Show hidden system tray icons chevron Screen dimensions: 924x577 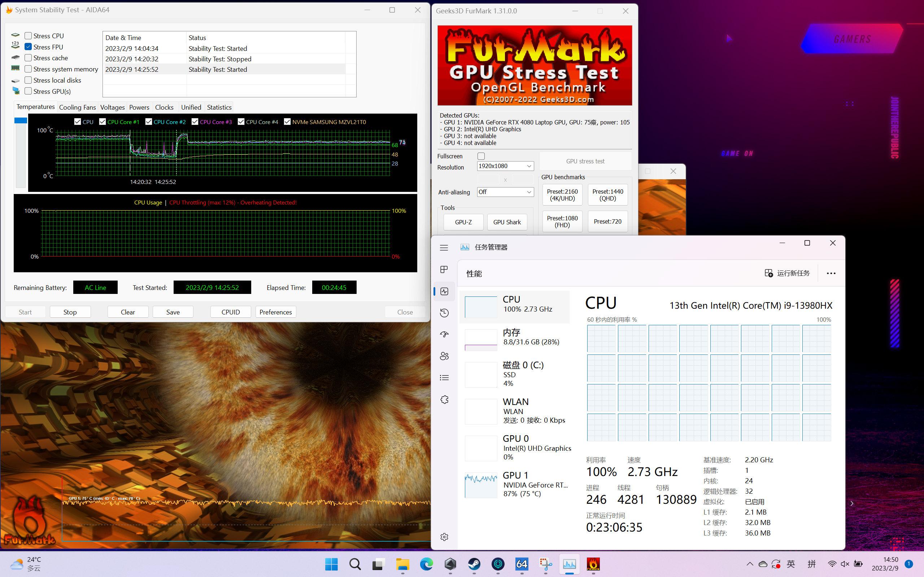750,564
